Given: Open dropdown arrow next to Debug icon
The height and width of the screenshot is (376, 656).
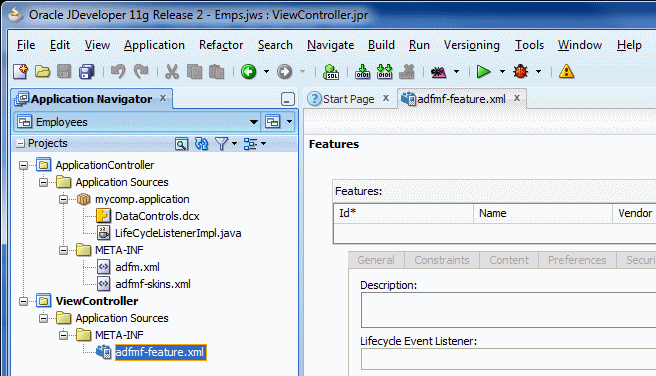Looking at the screenshot, I should [538, 72].
